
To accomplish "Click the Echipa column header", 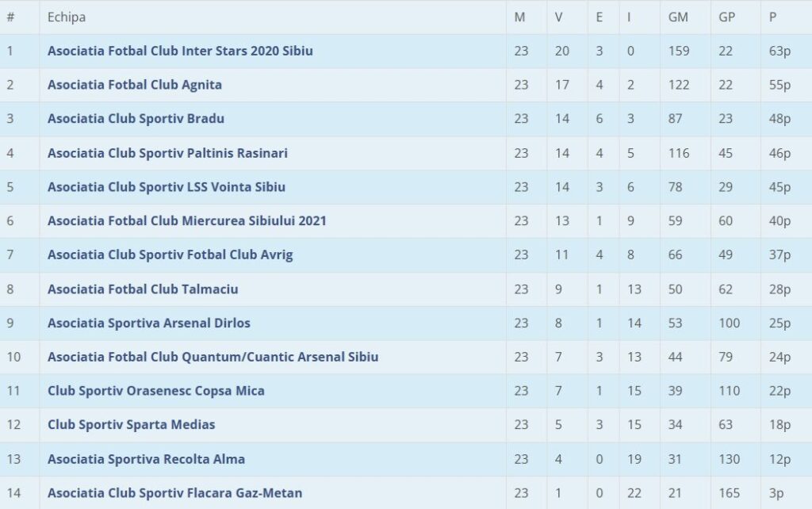I will tap(67, 17).
